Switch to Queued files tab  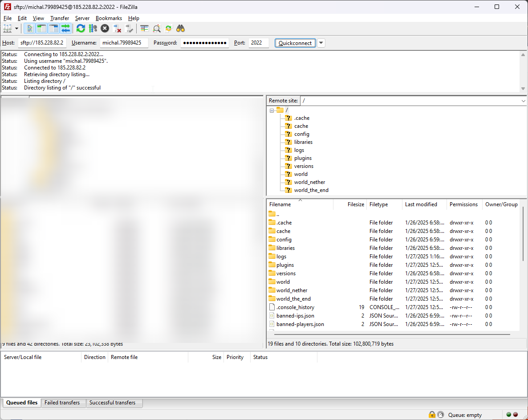coord(22,403)
